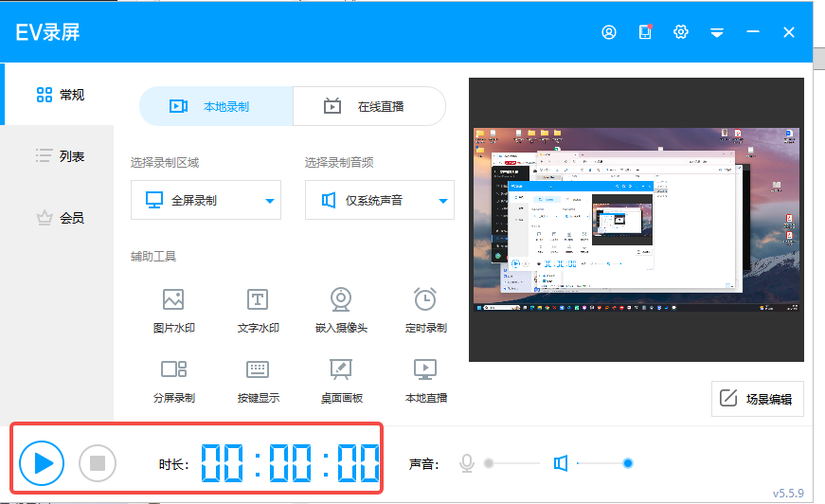Screen dimensions: 825x504
Task: Click the screen preview thumbnail
Action: [x=637, y=220]
